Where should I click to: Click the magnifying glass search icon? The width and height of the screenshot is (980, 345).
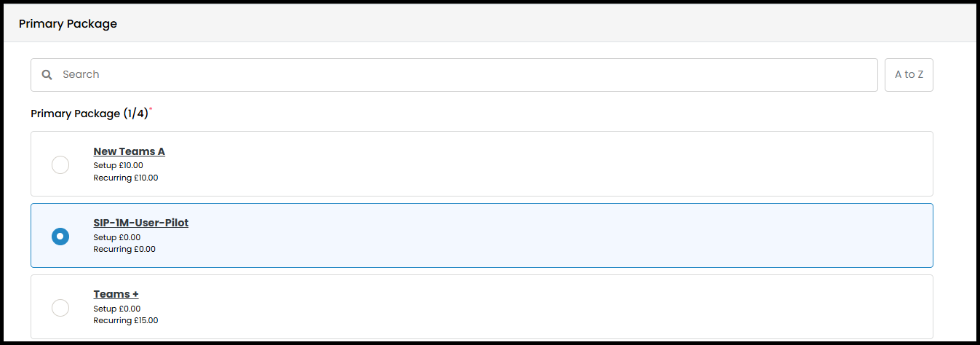click(x=47, y=75)
